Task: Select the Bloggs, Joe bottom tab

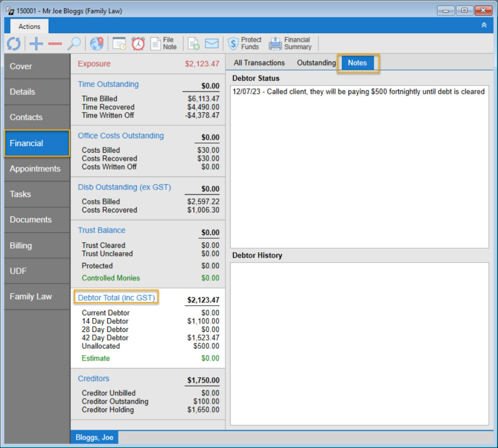Action: [95, 438]
